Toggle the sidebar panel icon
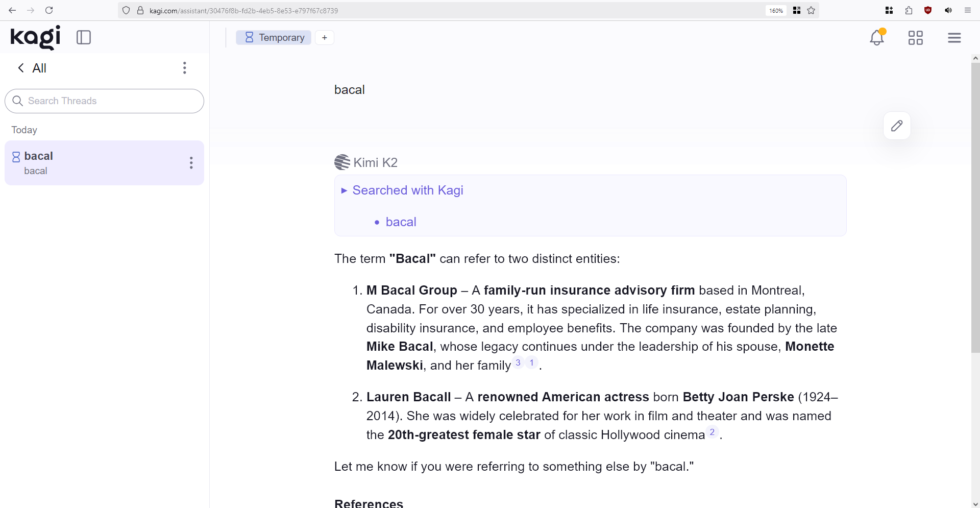 click(84, 37)
